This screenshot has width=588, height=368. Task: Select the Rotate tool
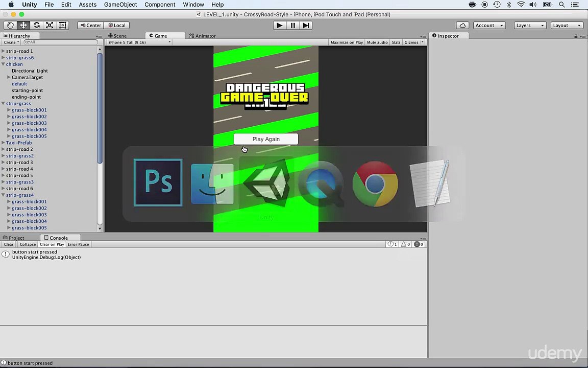point(36,25)
